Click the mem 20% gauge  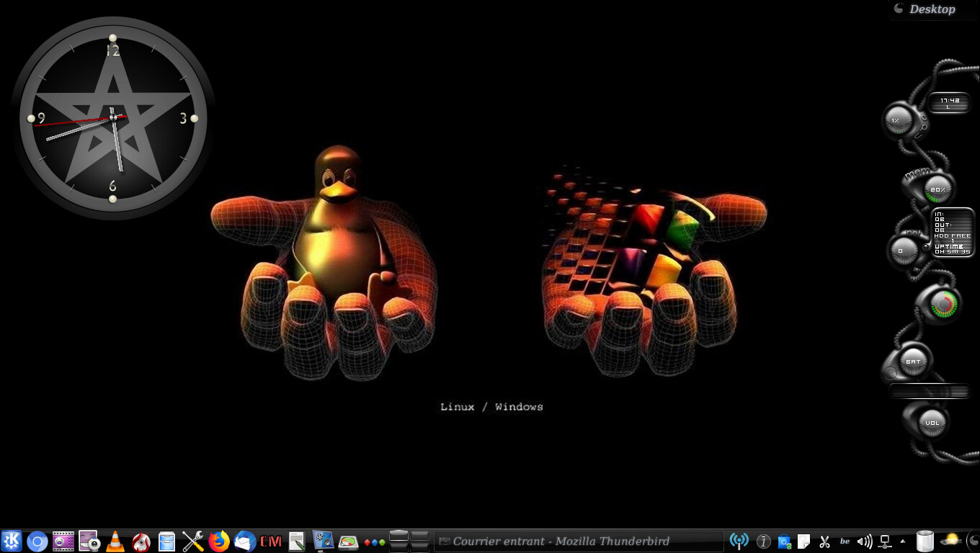[937, 189]
